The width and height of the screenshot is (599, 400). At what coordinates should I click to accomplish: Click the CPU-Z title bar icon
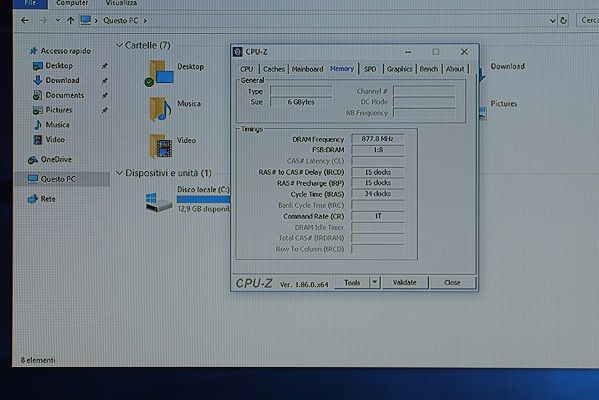tap(238, 52)
